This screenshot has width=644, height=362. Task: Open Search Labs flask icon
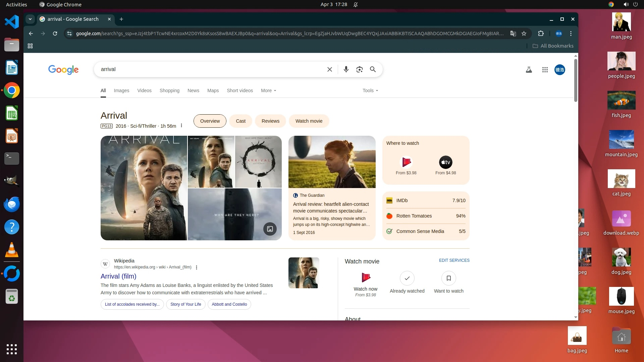(529, 70)
